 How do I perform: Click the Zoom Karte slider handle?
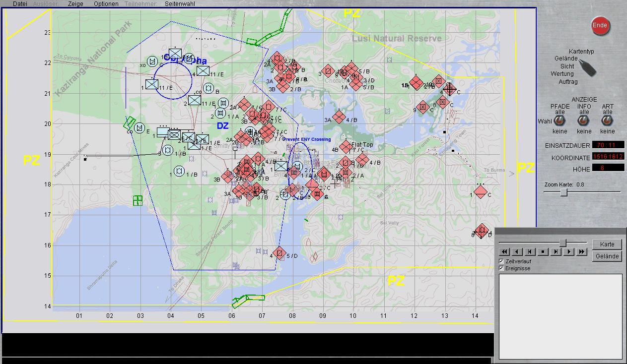coord(563,192)
